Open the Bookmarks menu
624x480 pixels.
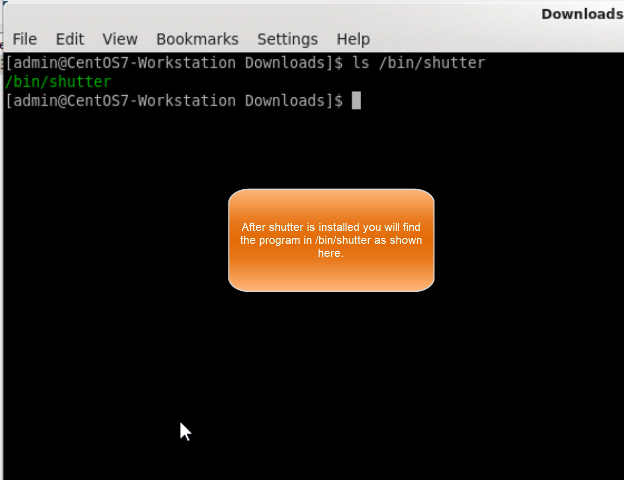(x=197, y=39)
